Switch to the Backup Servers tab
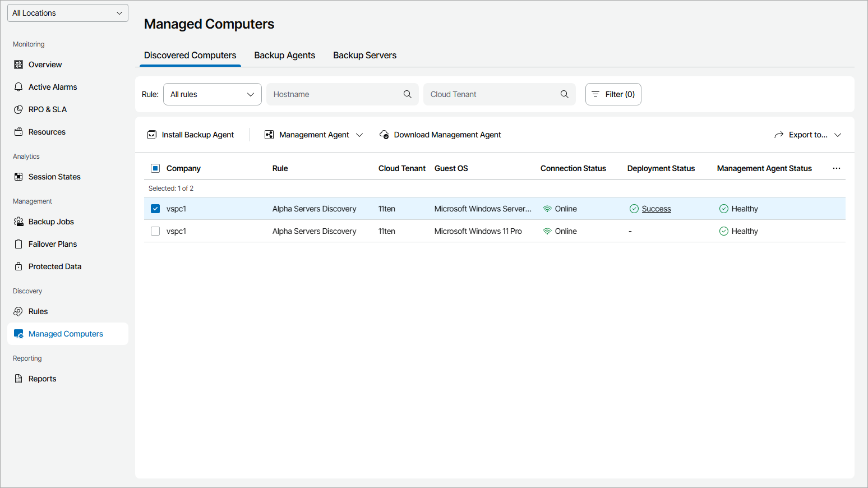868x488 pixels. point(364,55)
